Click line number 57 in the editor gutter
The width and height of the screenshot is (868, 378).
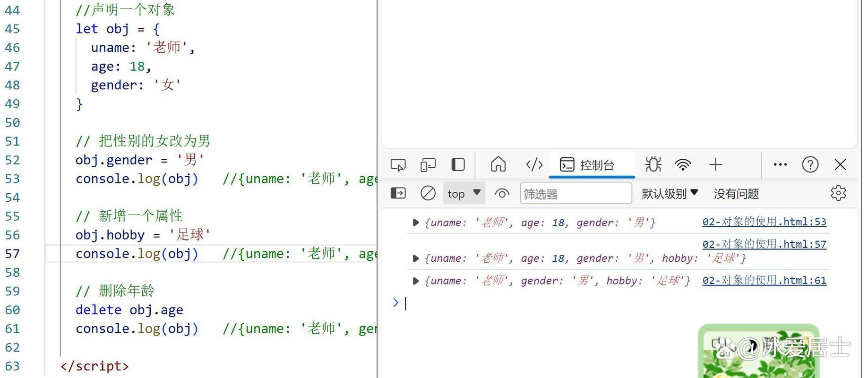(x=12, y=254)
